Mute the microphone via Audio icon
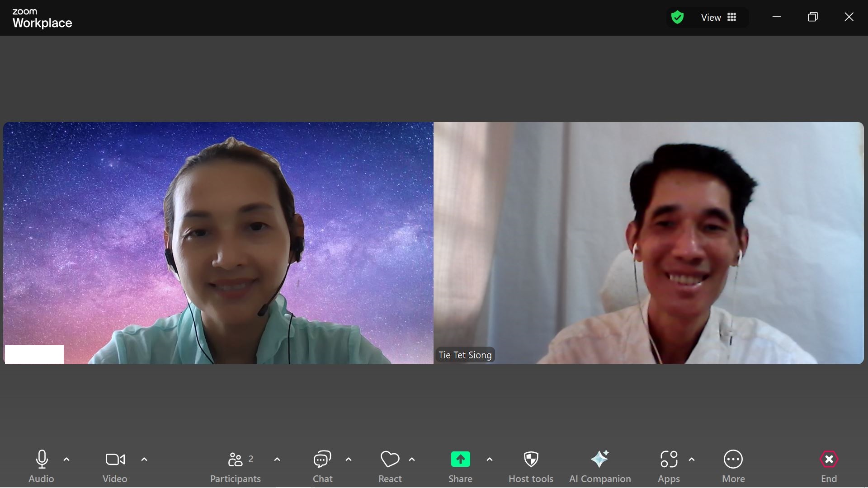The width and height of the screenshot is (868, 488). pyautogui.click(x=42, y=460)
